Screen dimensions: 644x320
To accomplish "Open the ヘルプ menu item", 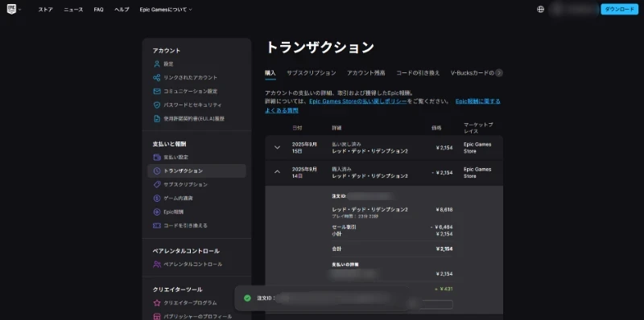I will point(122,10).
